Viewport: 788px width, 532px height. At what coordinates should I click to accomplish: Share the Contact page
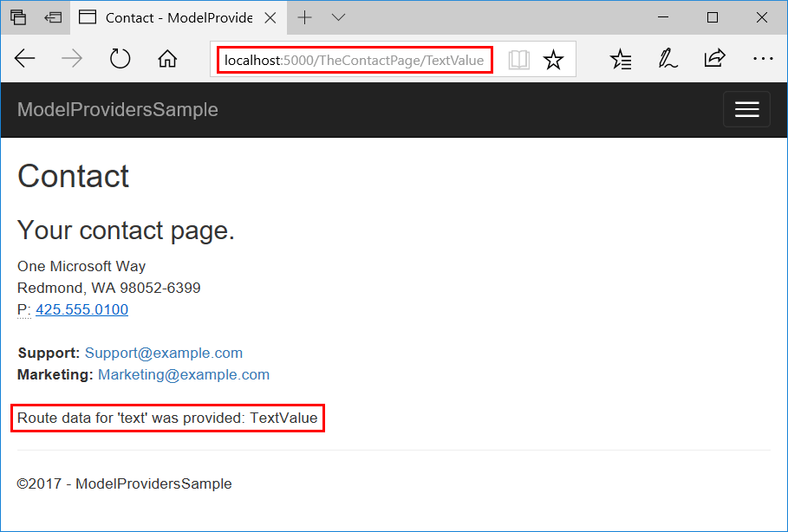click(x=714, y=59)
